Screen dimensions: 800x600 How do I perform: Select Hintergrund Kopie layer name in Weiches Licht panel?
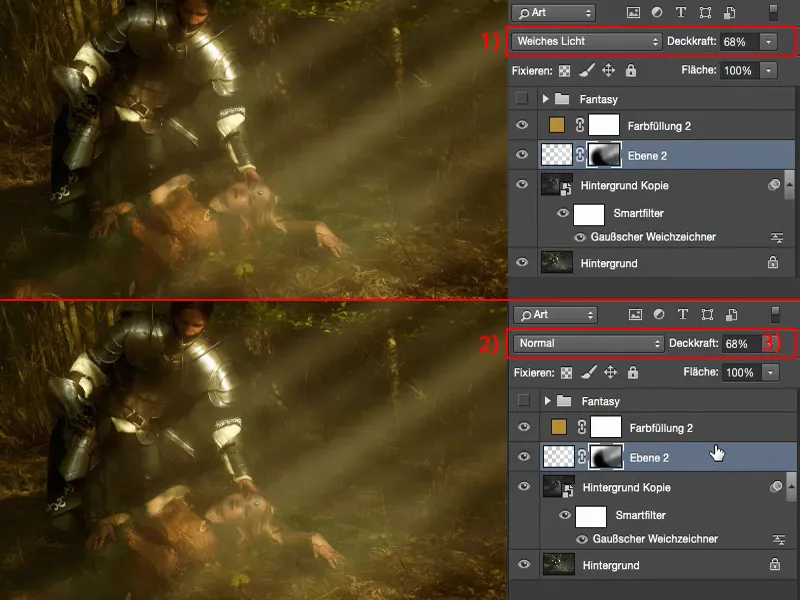click(x=624, y=185)
